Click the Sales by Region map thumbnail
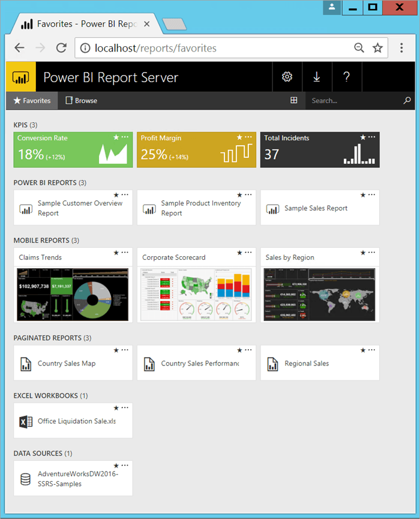Image resolution: width=420 pixels, height=519 pixels. tap(319, 294)
